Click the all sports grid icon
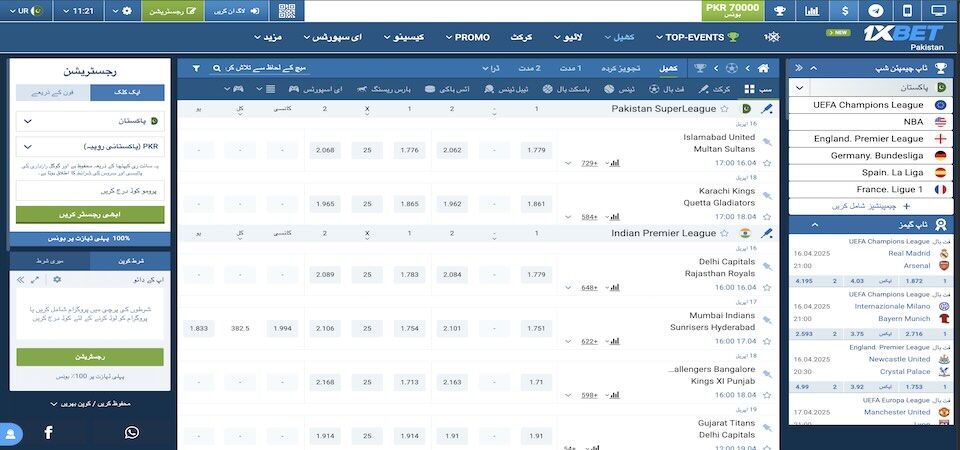 tap(749, 89)
